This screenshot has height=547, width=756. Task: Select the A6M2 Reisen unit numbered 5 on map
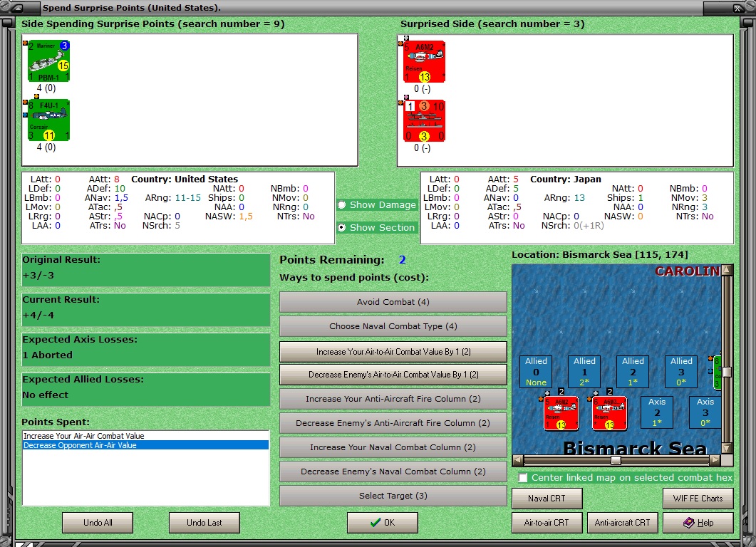pos(561,413)
